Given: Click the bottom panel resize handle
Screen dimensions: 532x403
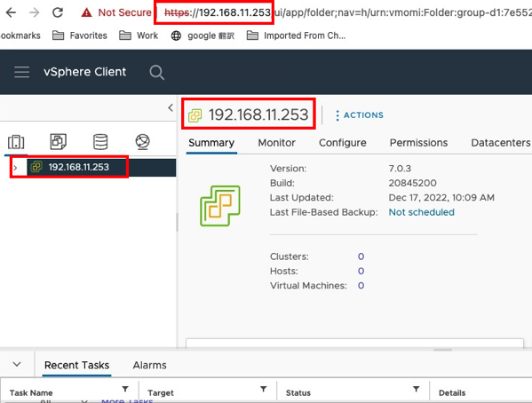Looking at the screenshot, I should pos(442,350).
